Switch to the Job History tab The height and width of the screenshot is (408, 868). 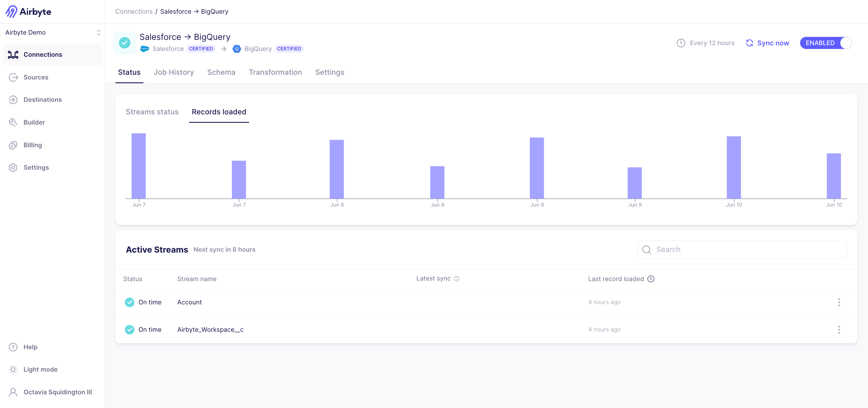[174, 72]
